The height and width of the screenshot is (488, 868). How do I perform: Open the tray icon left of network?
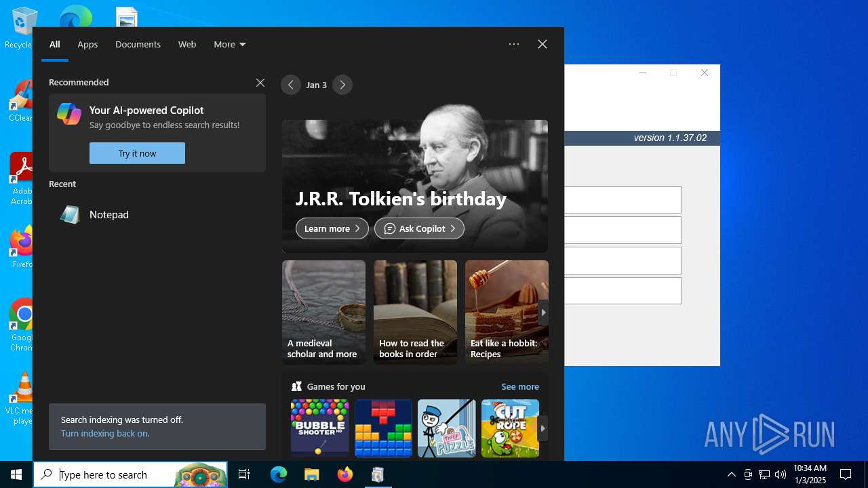click(x=748, y=474)
